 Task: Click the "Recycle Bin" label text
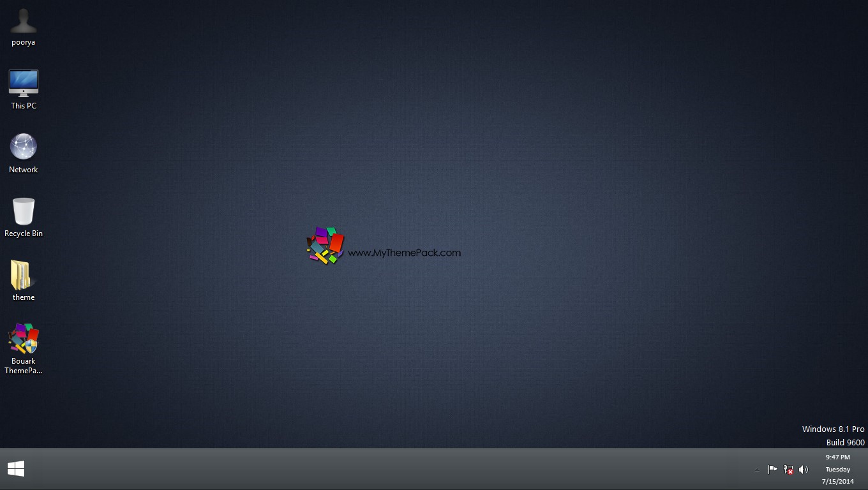(24, 234)
